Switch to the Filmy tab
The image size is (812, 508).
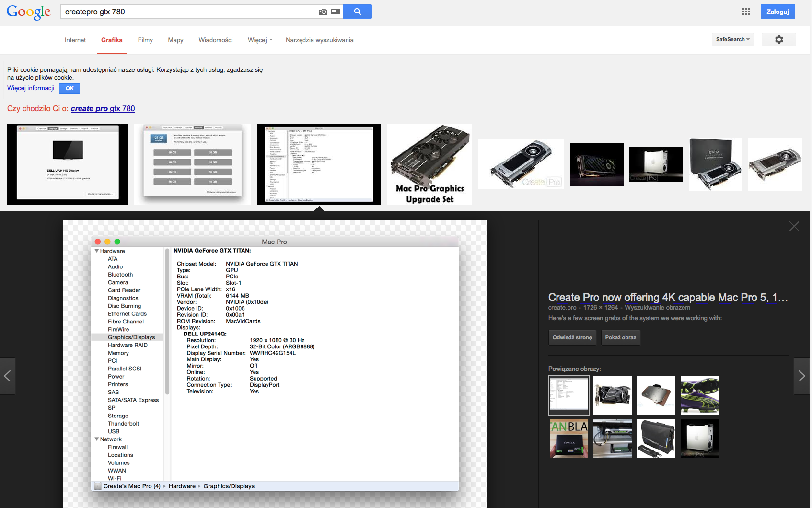pos(145,40)
